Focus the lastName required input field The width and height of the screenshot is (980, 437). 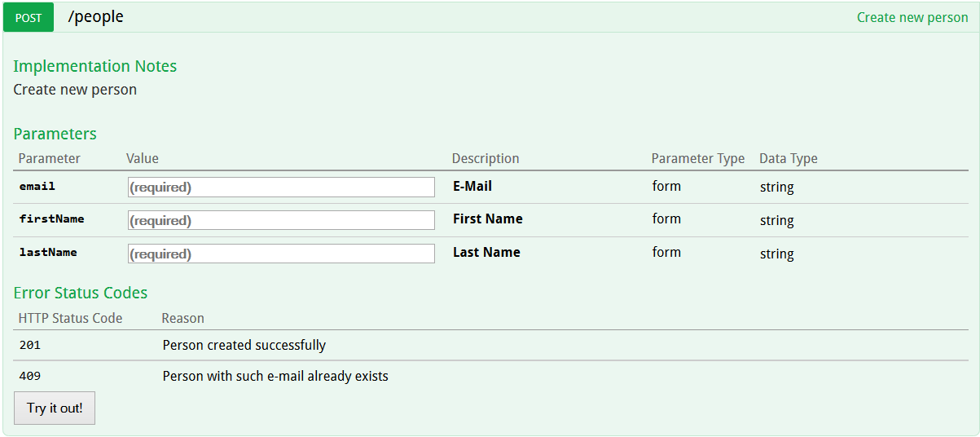tap(281, 254)
